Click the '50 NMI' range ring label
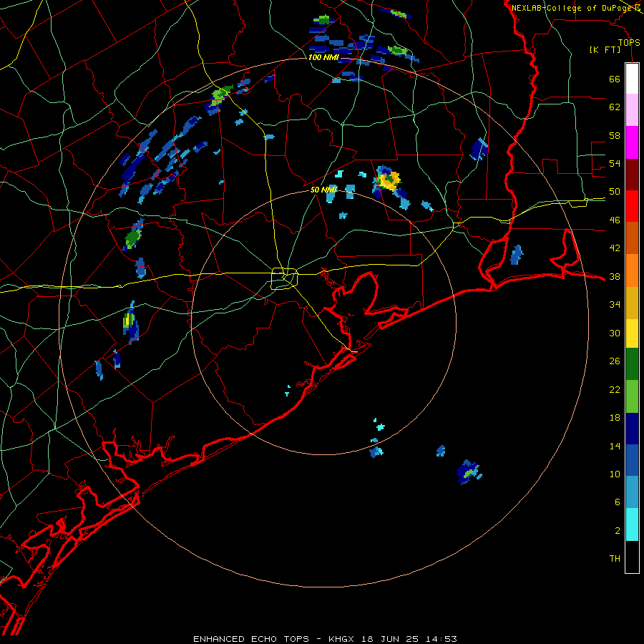Screen dimensions: 644x644 click(323, 190)
